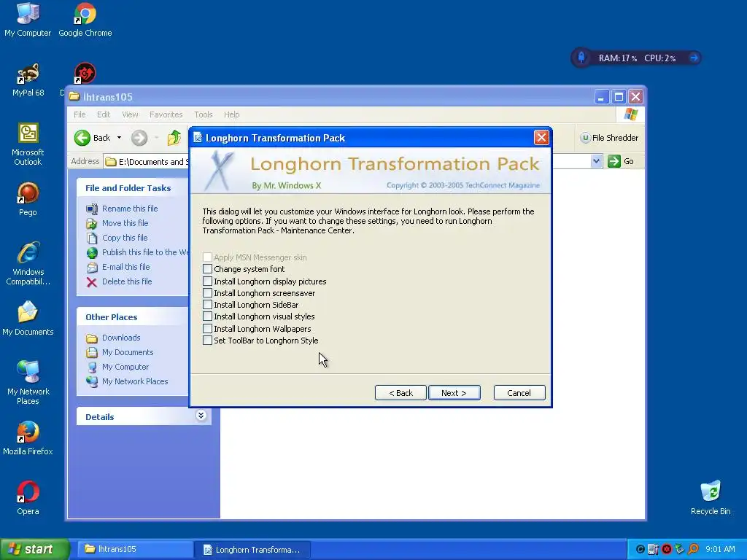Image resolution: width=747 pixels, height=560 pixels.
Task: Enable Change system font checkbox
Action: [x=207, y=269]
